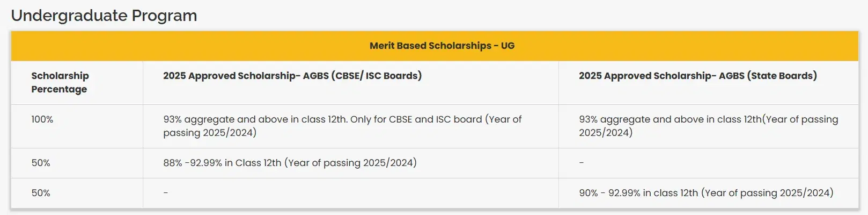Select the Scholarship Percentage column header

[60, 82]
